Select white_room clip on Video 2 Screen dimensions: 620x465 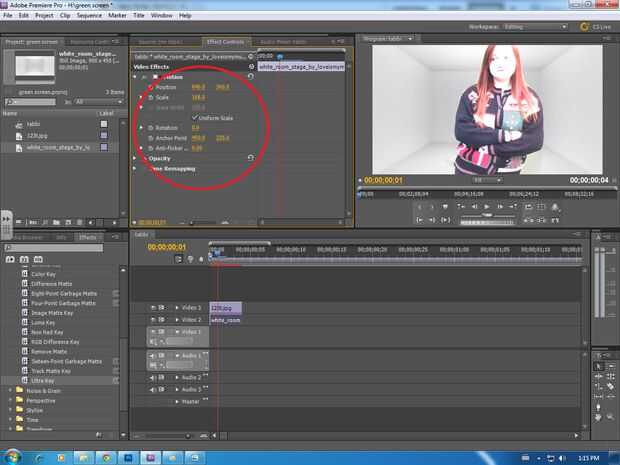pyautogui.click(x=225, y=319)
